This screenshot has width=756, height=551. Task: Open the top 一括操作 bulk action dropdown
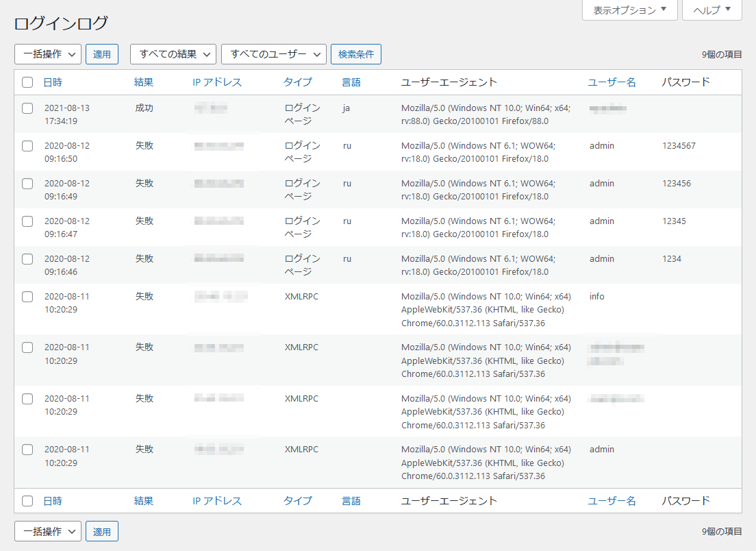[x=48, y=54]
